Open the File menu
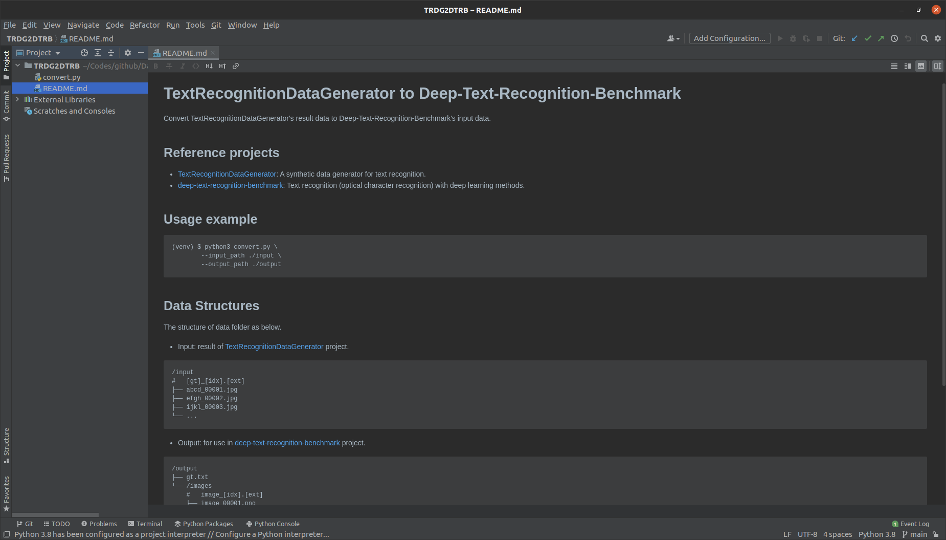The height and width of the screenshot is (540, 946). (x=10, y=25)
